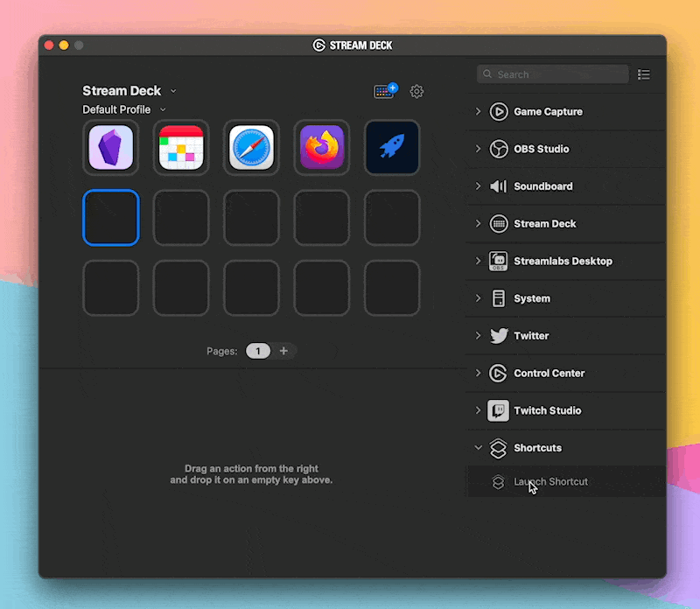
Task: Select page 1 in the Pages control
Action: (x=258, y=352)
